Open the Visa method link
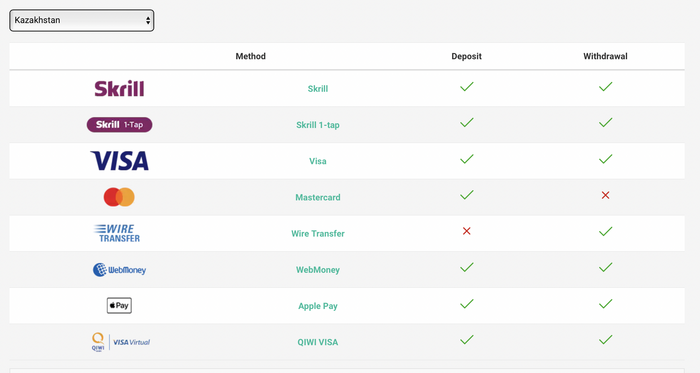This screenshot has height=373, width=700. 318,161
